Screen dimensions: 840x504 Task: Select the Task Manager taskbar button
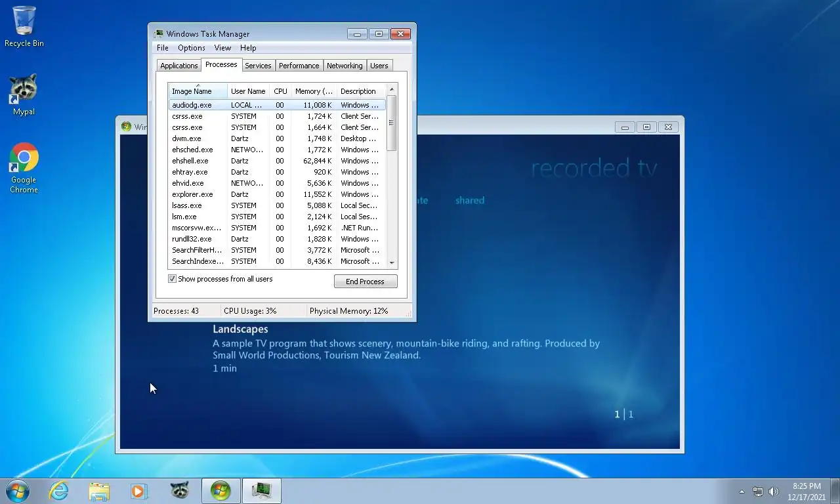pos(261,490)
